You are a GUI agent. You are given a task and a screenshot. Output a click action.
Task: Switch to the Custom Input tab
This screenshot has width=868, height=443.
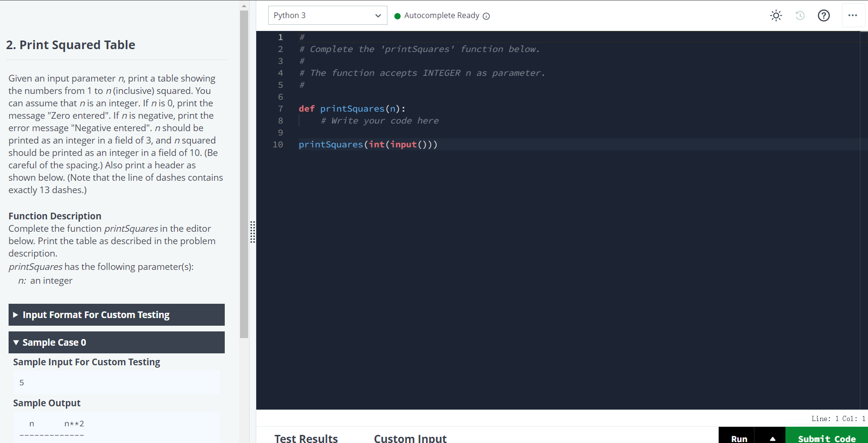pos(410,438)
